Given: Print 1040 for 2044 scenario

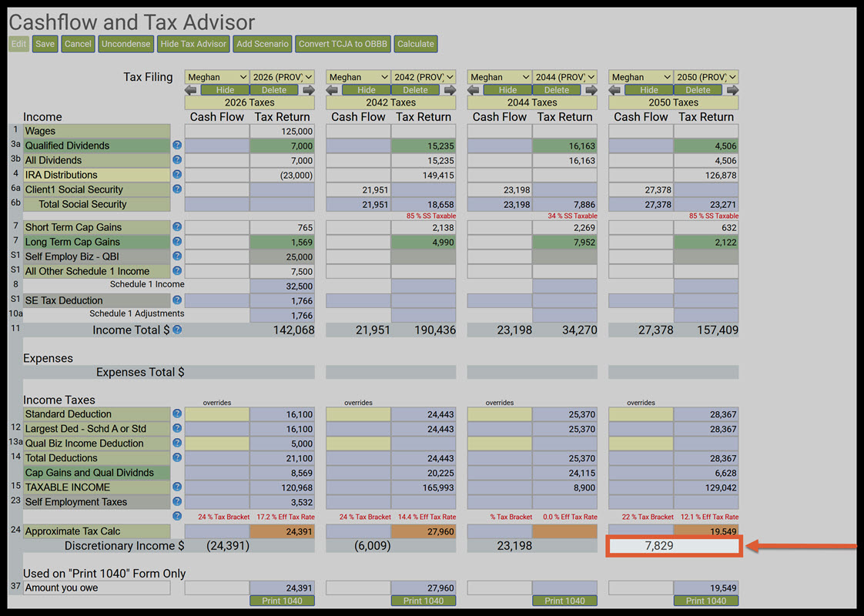Looking at the screenshot, I should coord(564,601).
